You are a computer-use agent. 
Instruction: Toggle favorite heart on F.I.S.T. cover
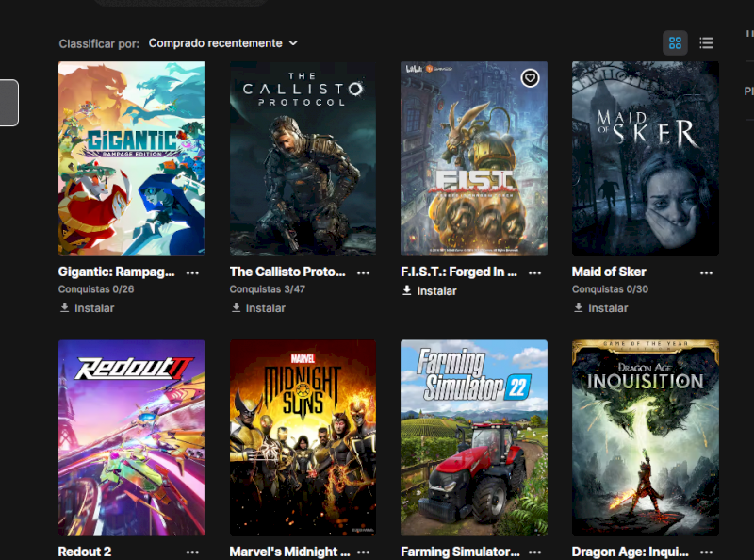[530, 78]
